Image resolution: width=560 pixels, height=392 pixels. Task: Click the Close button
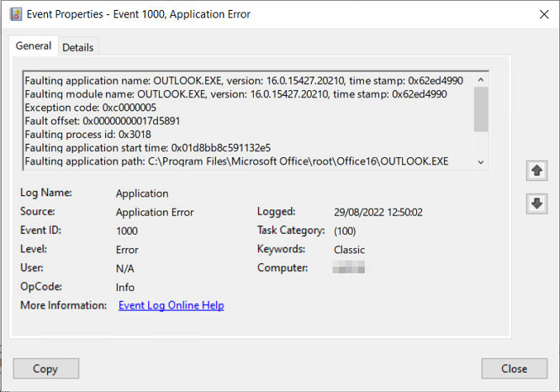coord(514,368)
